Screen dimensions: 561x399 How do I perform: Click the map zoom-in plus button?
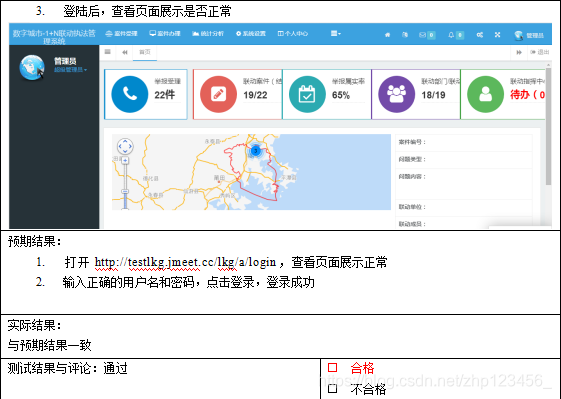click(125, 161)
